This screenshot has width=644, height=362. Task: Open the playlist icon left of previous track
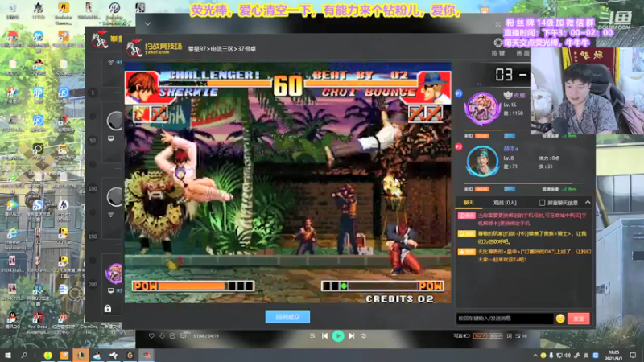coord(312,335)
